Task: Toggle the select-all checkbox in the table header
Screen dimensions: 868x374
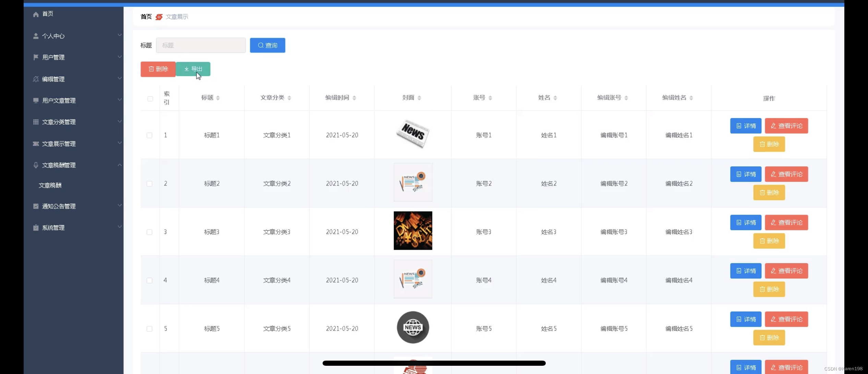Action: 150,99
